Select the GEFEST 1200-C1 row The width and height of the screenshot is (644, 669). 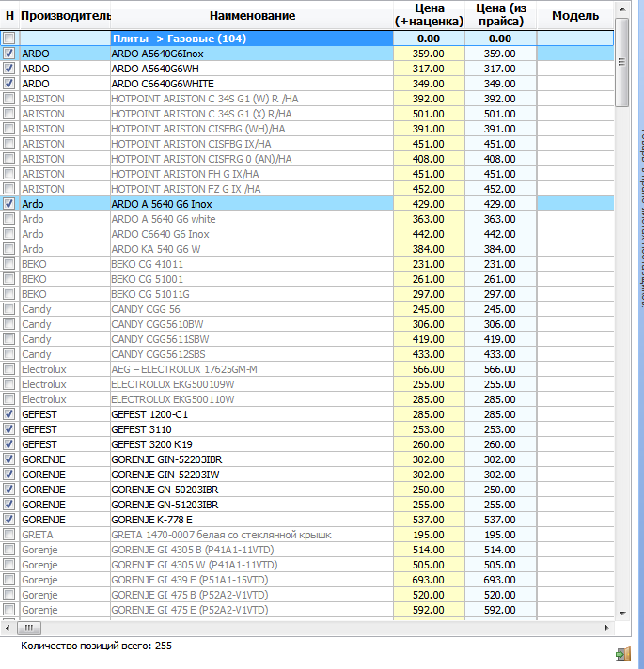[x=307, y=414]
